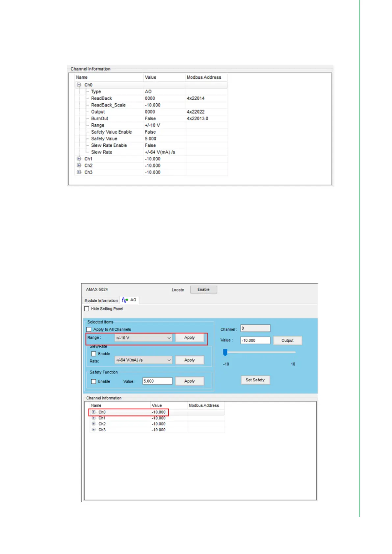
Task: Click the AO tab waveform icon
Action: [x=125, y=300]
